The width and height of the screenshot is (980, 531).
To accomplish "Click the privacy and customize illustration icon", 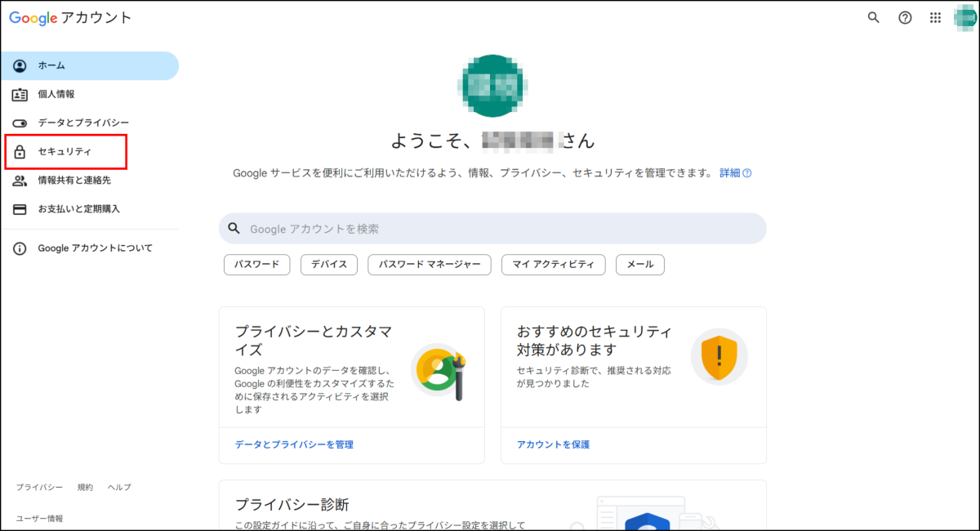I will (x=439, y=371).
